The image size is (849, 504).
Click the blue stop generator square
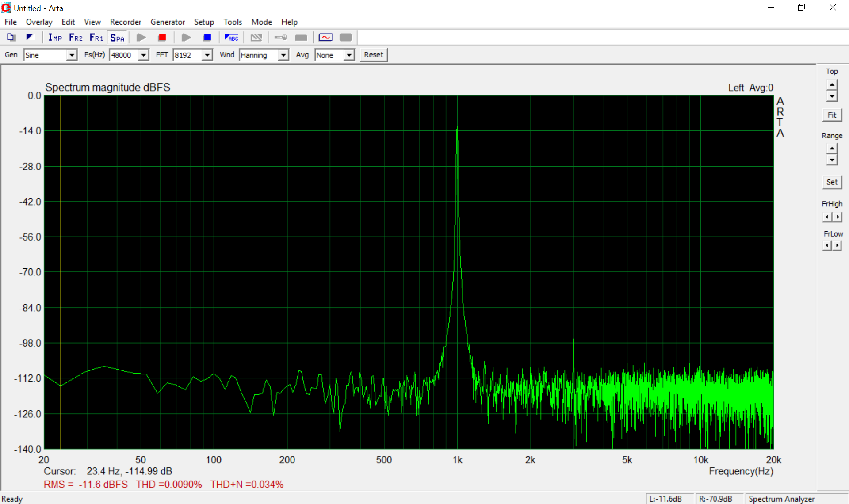pyautogui.click(x=207, y=38)
